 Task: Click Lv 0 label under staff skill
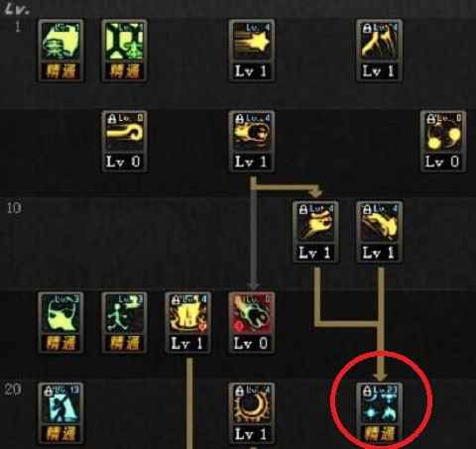(x=124, y=162)
